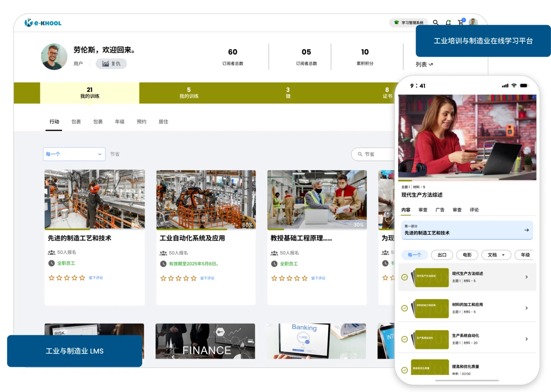The height and width of the screenshot is (392, 551).
Task: Open the notifications bell icon
Action: (448, 22)
